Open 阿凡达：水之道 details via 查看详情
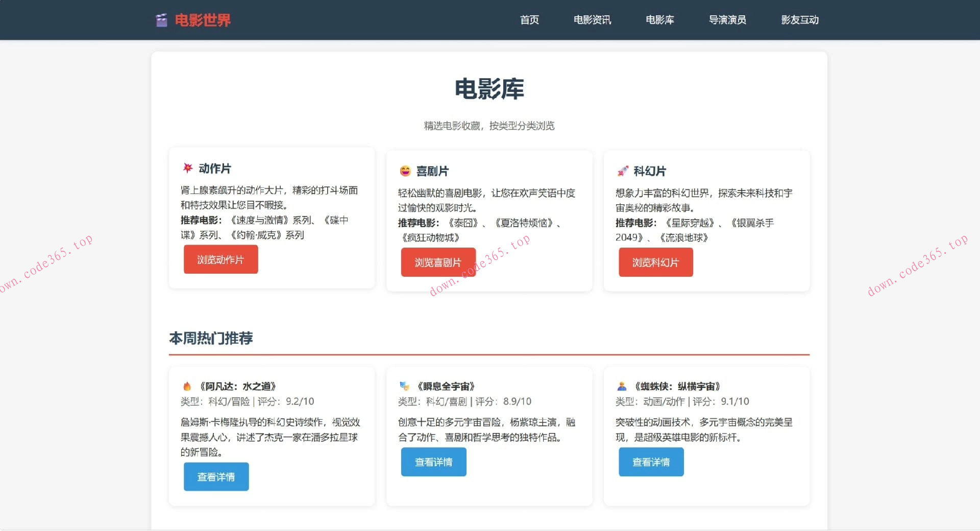Viewport: 980px width, 531px height. (x=216, y=476)
